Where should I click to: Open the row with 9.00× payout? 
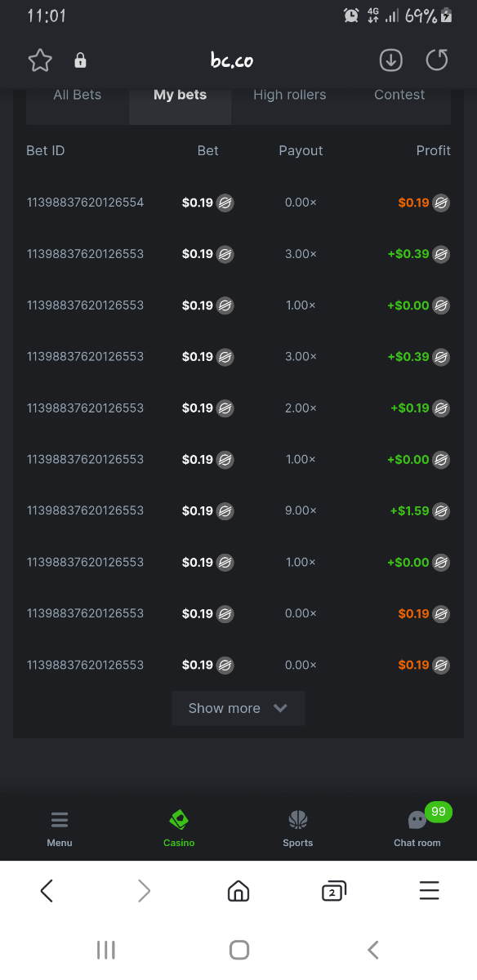238,511
